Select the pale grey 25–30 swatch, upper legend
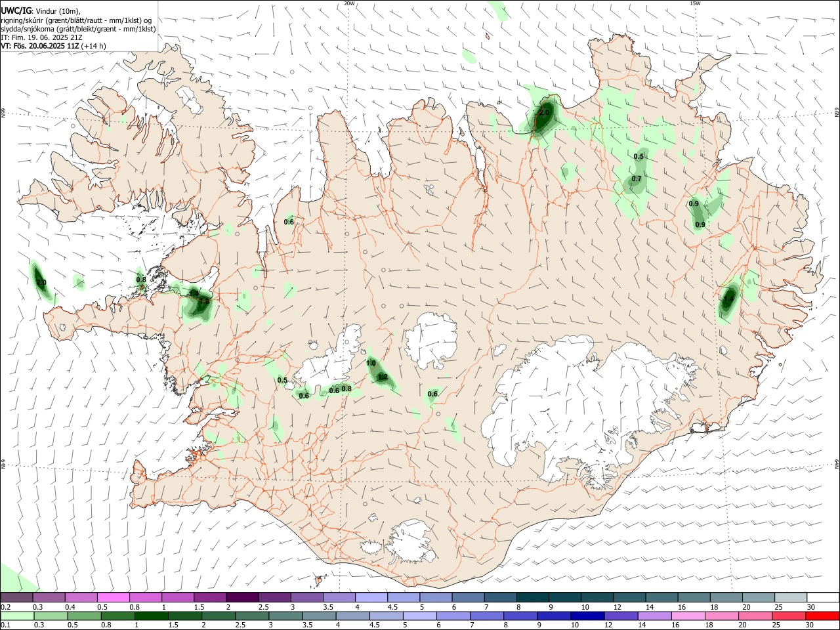This screenshot has height=630, width=840. (791, 598)
